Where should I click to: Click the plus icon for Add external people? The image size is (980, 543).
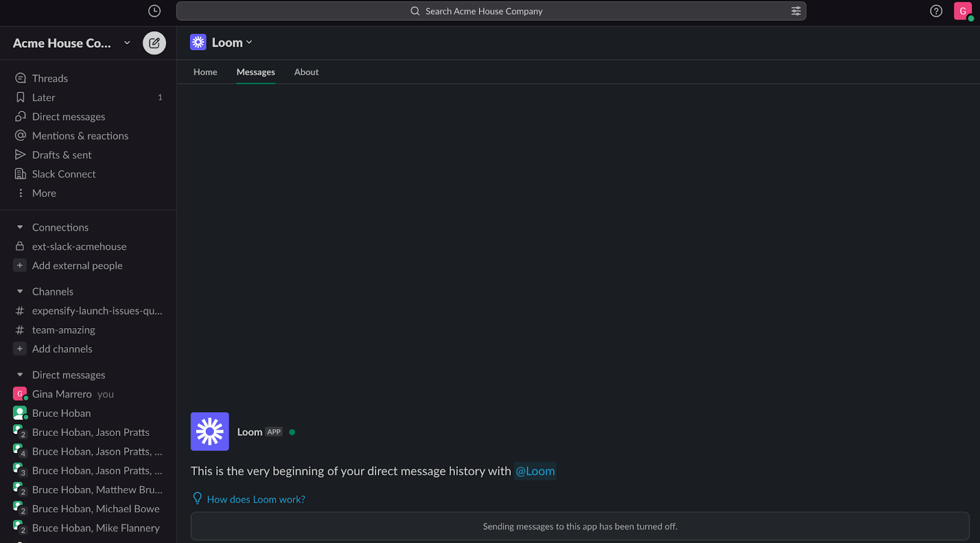[x=20, y=265]
